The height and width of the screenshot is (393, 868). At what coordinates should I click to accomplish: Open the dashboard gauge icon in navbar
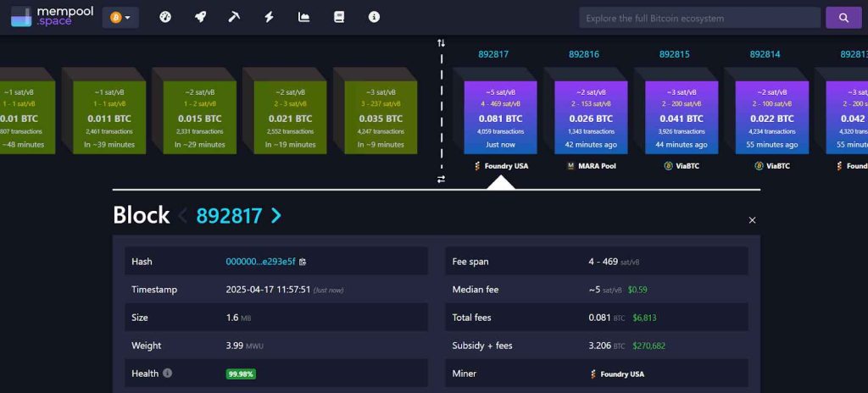[165, 17]
